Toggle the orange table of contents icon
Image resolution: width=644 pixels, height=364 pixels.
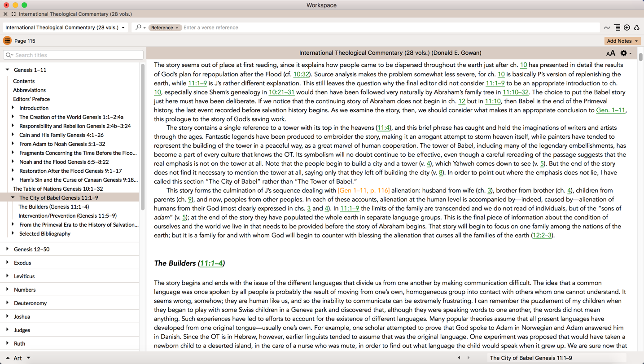coord(7,41)
